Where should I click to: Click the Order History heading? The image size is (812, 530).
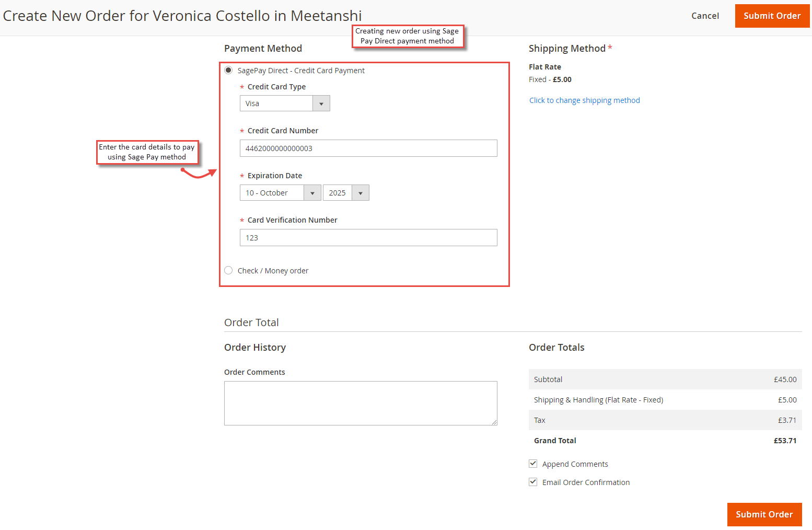[255, 348]
